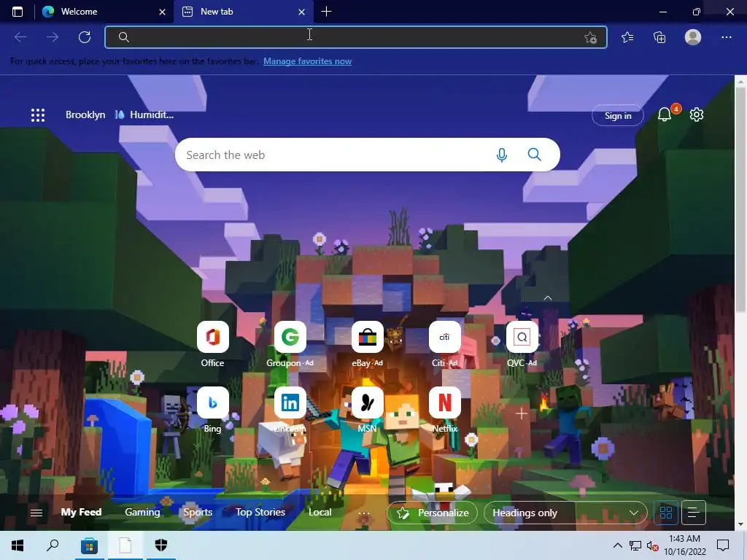The height and width of the screenshot is (560, 747).
Task: Add this page to favorites star
Action: (590, 37)
